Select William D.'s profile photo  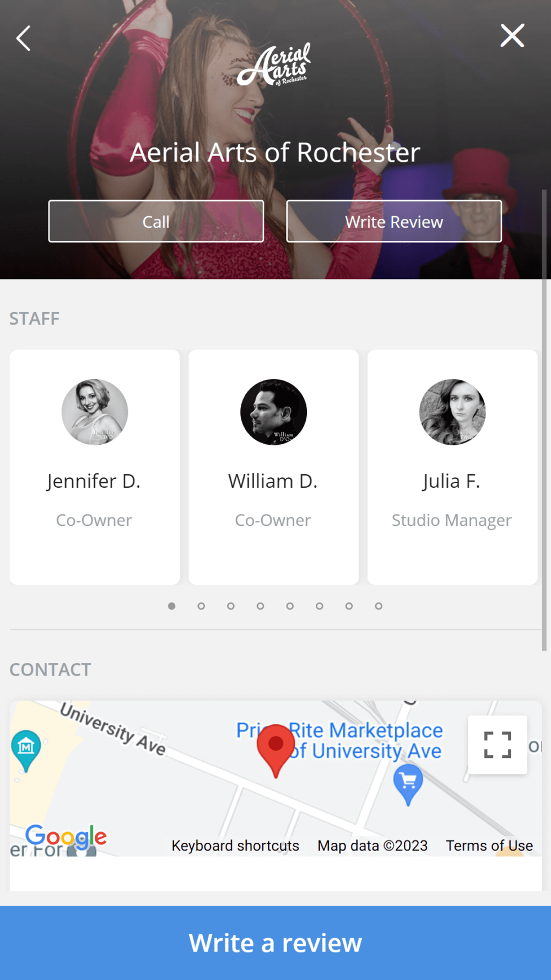point(273,412)
